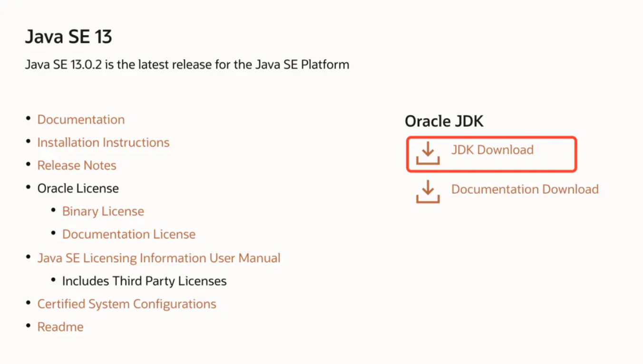Click the Java SE 13.0.2 latest release sentence
Image resolution: width=643 pixels, height=364 pixels.
(187, 65)
